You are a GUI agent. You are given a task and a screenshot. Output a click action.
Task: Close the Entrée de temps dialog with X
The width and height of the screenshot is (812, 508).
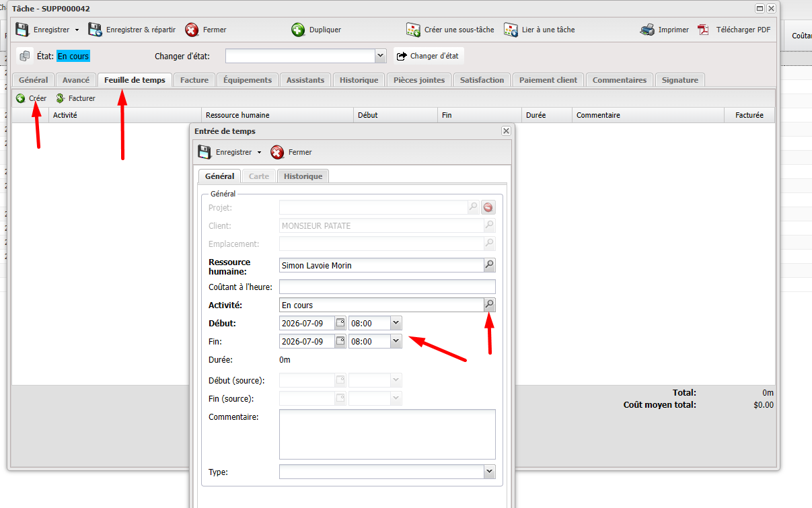[x=506, y=131]
